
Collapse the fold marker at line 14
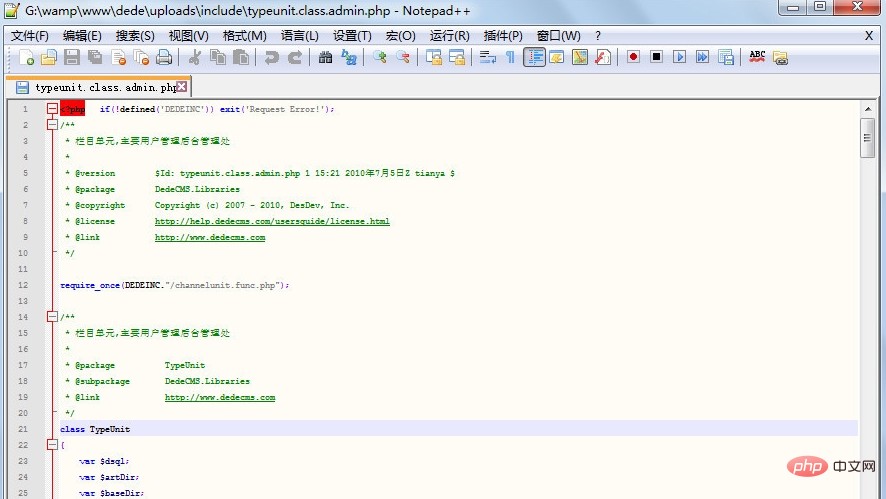(52, 317)
